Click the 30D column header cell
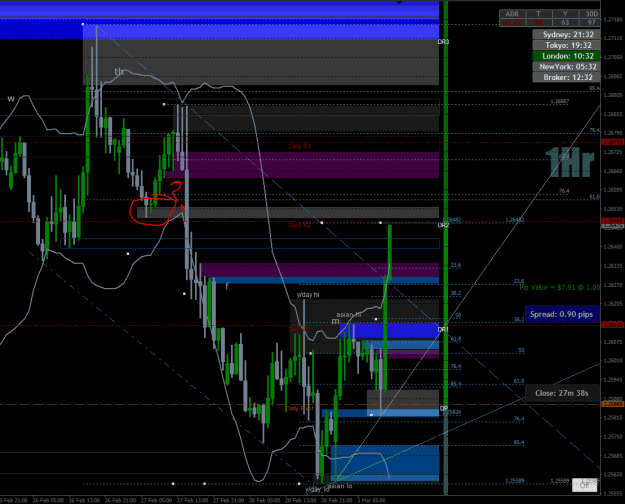The width and height of the screenshot is (625, 504). 591,14
